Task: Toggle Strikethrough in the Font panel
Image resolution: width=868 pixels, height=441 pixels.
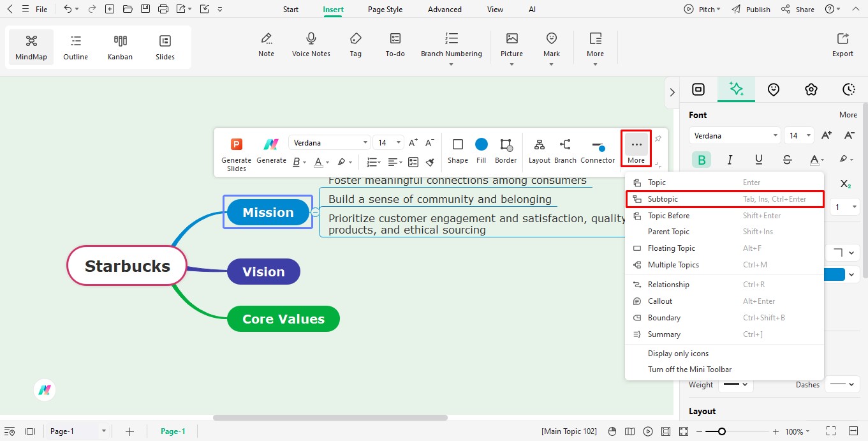Action: point(788,160)
